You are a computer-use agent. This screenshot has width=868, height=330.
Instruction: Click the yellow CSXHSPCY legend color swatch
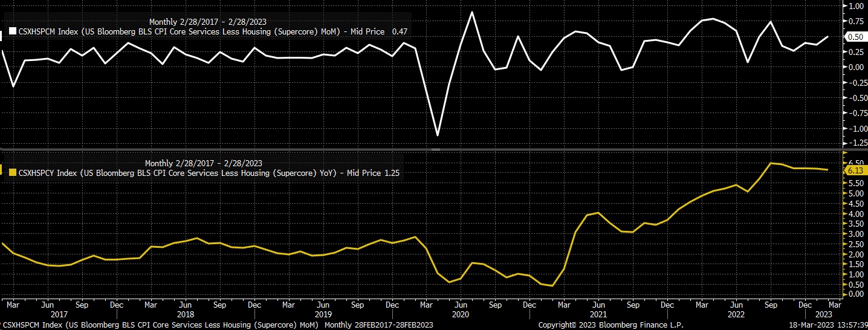[x=12, y=173]
